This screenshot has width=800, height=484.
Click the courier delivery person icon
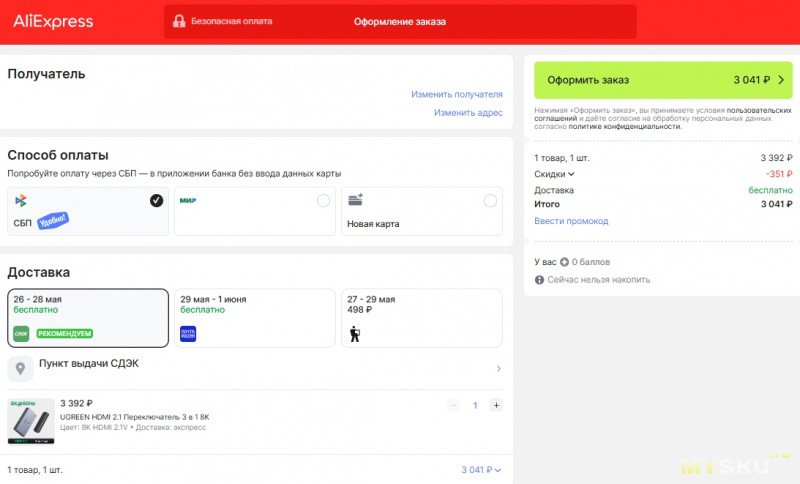point(355,334)
